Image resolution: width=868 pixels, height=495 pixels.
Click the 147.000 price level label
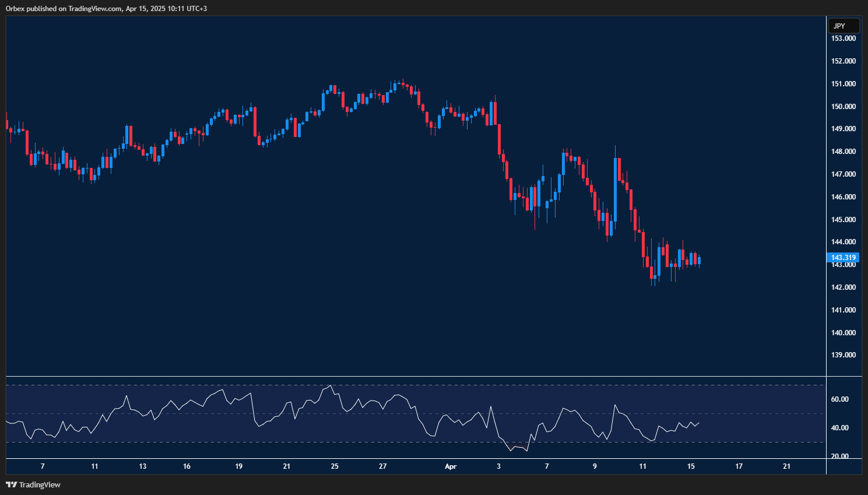point(843,174)
